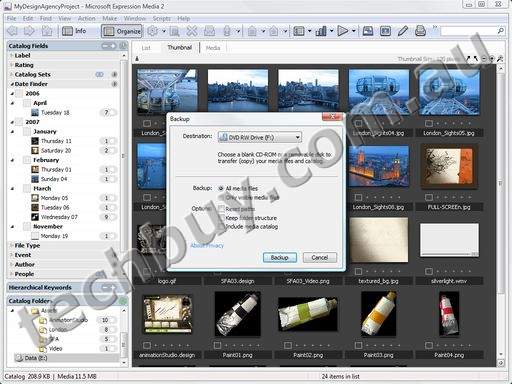
Task: Collapse the 2007 year node
Action: coord(12,122)
